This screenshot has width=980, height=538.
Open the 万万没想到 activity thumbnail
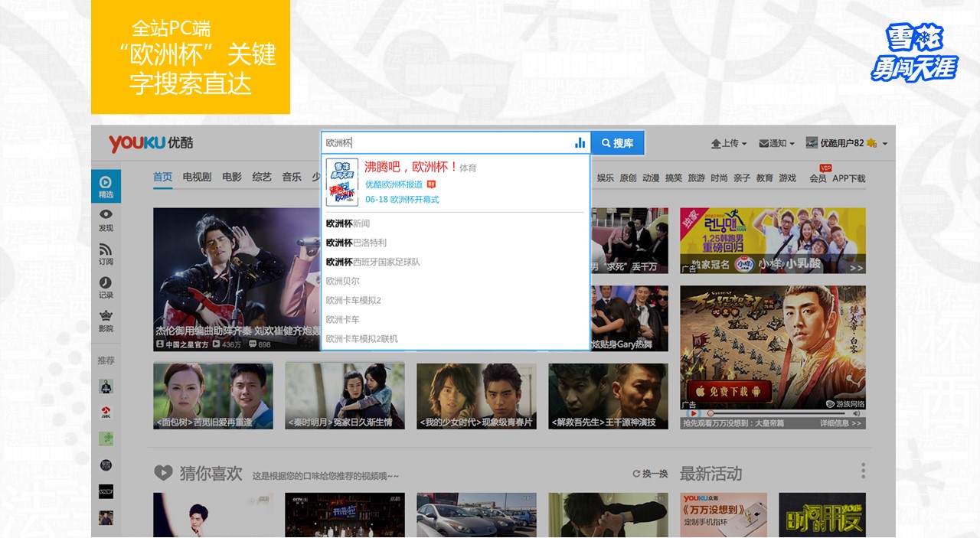tap(724, 515)
